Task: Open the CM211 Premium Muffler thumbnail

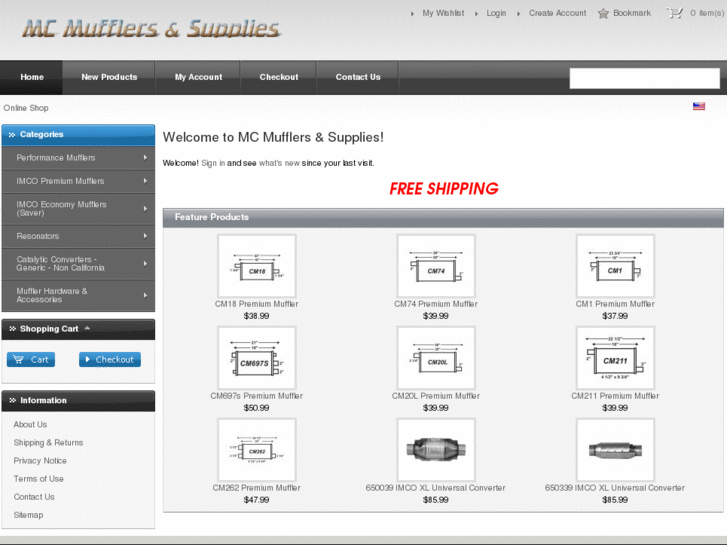Action: (x=615, y=358)
